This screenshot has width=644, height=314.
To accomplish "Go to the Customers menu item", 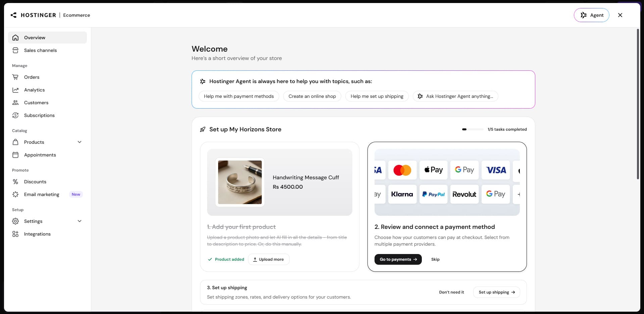I will [x=47, y=103].
